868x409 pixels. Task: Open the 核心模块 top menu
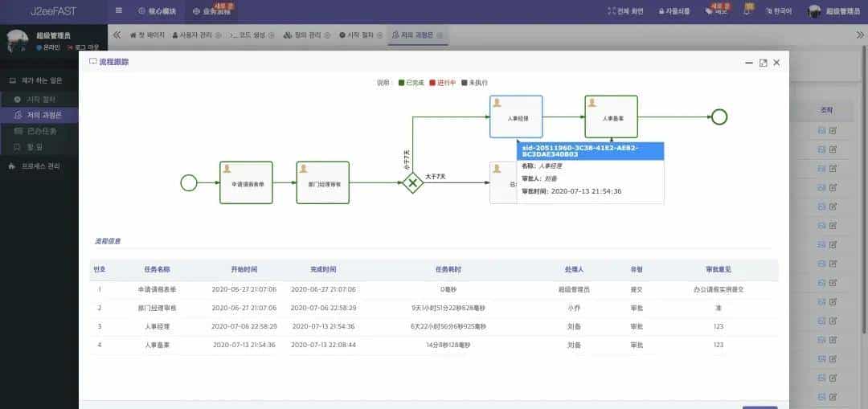[158, 11]
